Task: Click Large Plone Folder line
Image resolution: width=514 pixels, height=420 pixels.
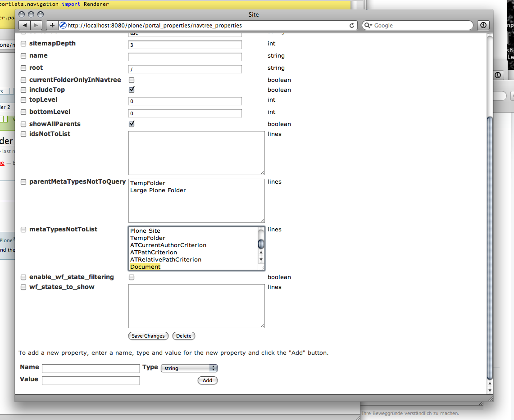Action: [158, 190]
